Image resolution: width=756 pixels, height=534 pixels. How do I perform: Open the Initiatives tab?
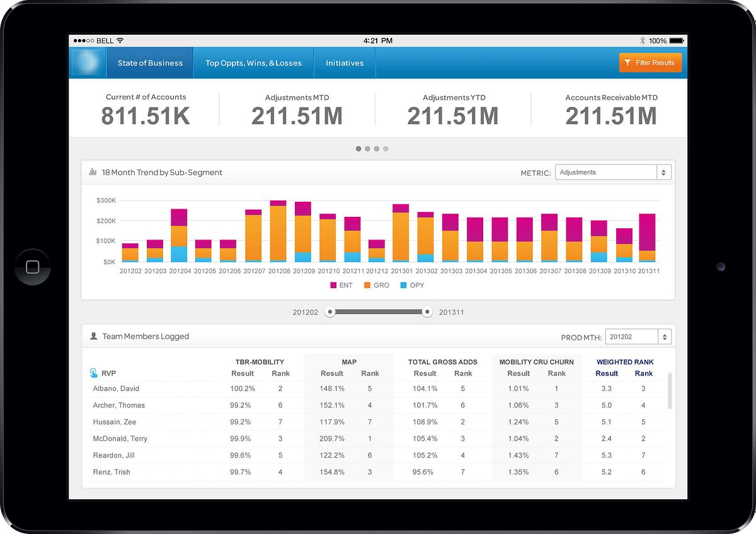[x=345, y=63]
